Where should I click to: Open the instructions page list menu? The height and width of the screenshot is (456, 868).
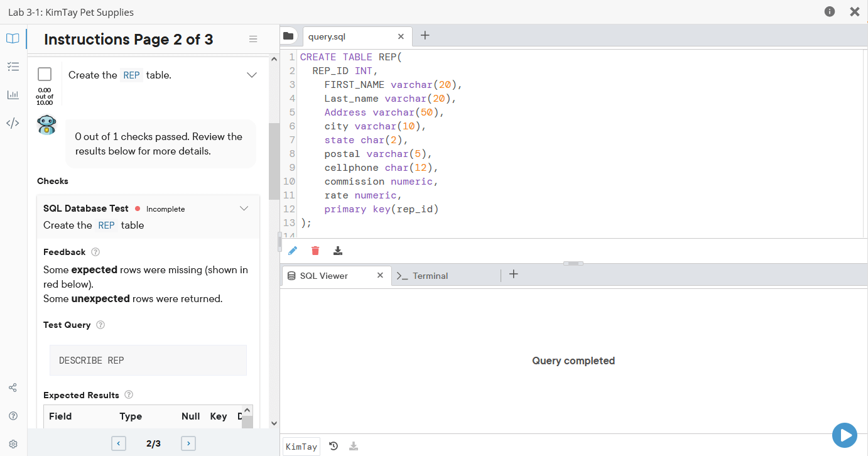(253, 39)
